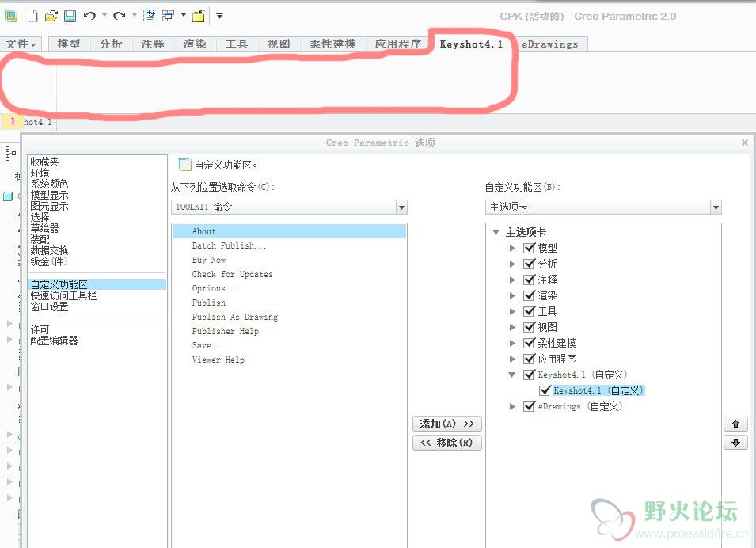Select 系统颜色 in options list
The height and width of the screenshot is (548, 756).
pyautogui.click(x=49, y=184)
